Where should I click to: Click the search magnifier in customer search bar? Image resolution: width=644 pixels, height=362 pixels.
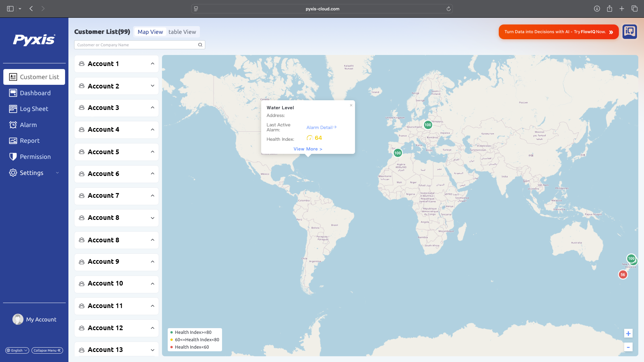click(200, 45)
